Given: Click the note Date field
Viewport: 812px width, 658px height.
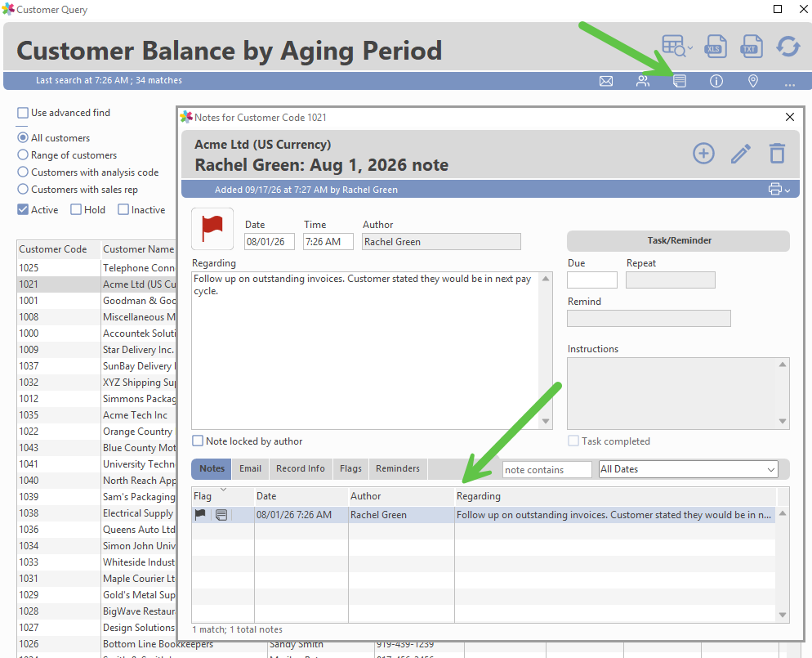Looking at the screenshot, I should pyautogui.click(x=270, y=241).
